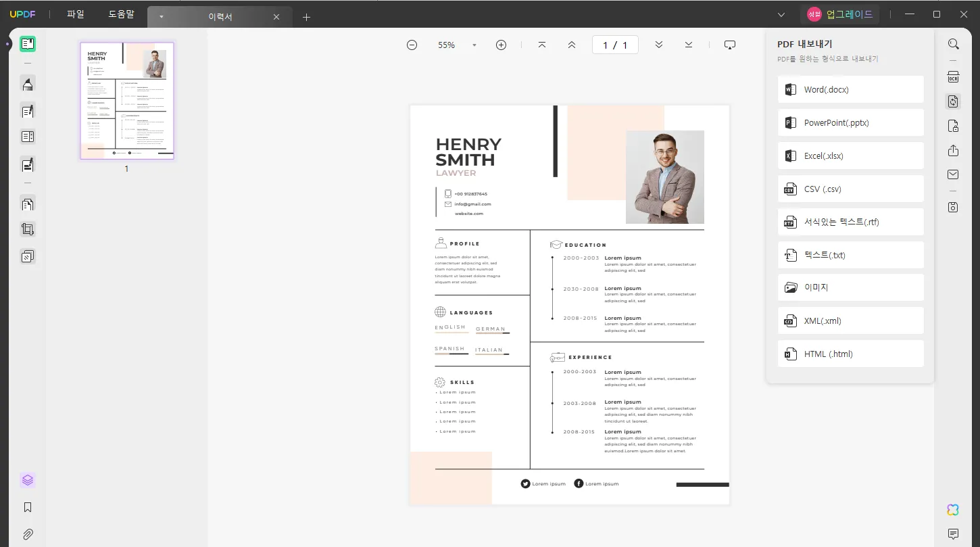980x547 pixels.
Task: Open the Search magnifier on right sidebar
Action: (x=953, y=44)
